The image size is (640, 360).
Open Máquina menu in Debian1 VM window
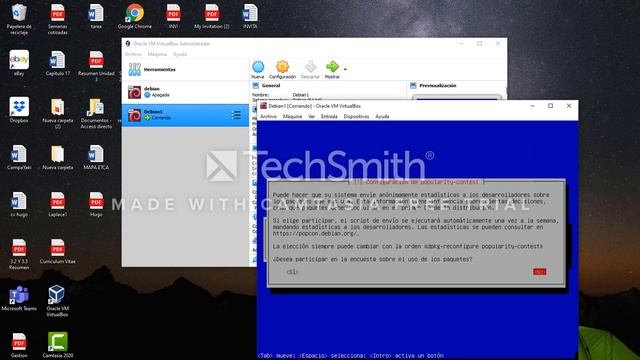tap(292, 116)
